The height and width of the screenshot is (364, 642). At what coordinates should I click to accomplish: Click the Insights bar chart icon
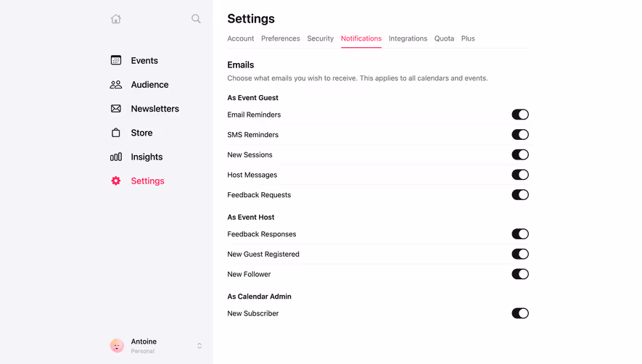click(116, 157)
